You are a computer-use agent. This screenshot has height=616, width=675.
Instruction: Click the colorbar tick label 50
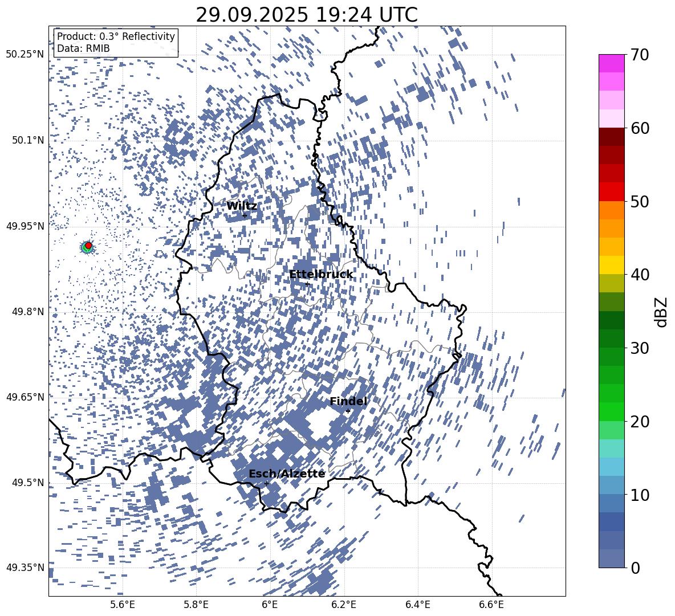coord(640,201)
